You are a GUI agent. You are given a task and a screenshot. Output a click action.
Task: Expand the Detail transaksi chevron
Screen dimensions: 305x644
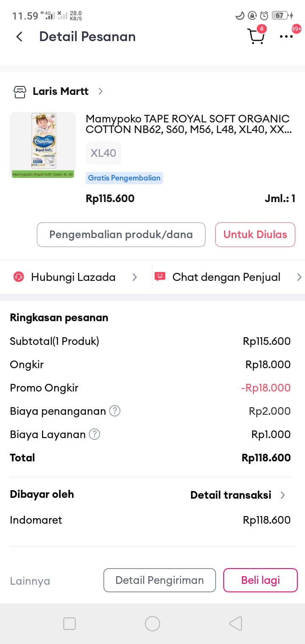click(x=283, y=495)
